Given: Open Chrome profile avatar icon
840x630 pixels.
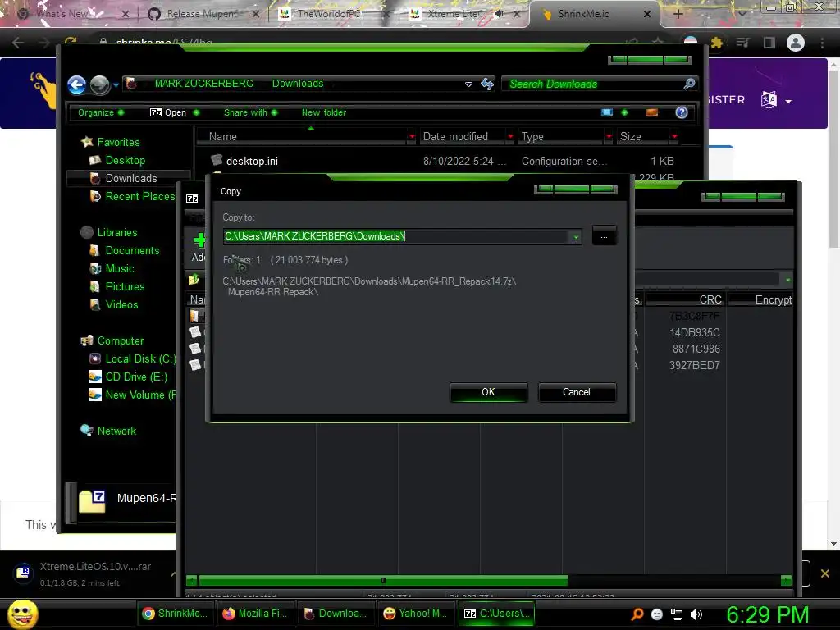Looking at the screenshot, I should [x=796, y=43].
